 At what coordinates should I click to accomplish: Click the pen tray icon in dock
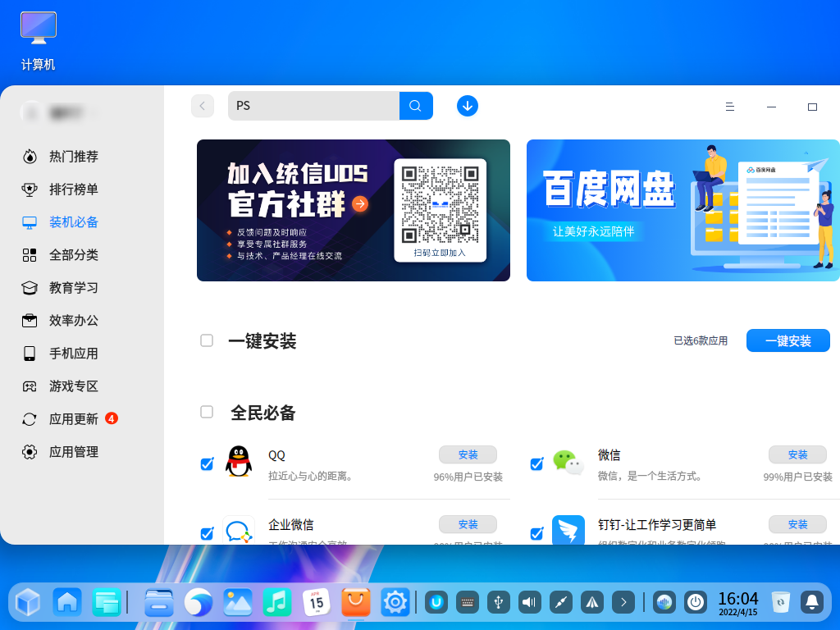[x=561, y=603]
